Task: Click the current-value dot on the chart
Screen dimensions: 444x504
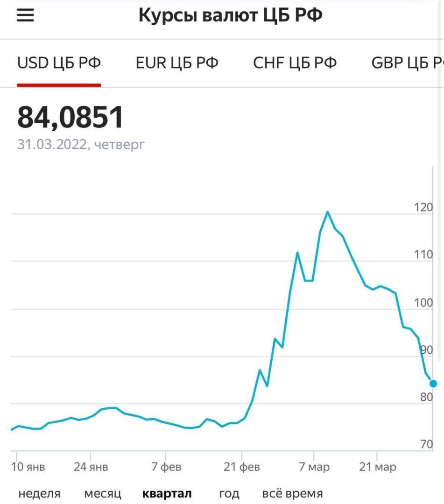Action: pyautogui.click(x=433, y=384)
